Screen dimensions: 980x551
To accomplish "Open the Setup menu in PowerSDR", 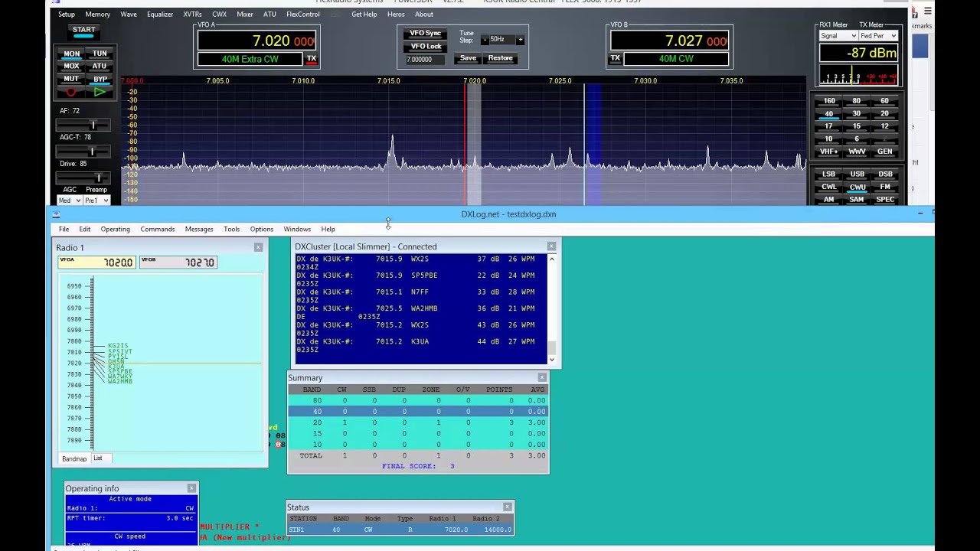I will (67, 15).
